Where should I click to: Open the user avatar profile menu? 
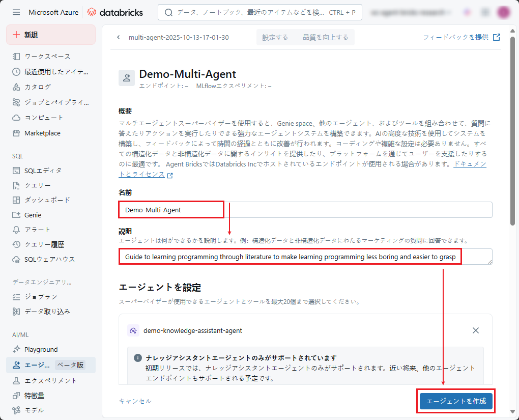point(503,12)
